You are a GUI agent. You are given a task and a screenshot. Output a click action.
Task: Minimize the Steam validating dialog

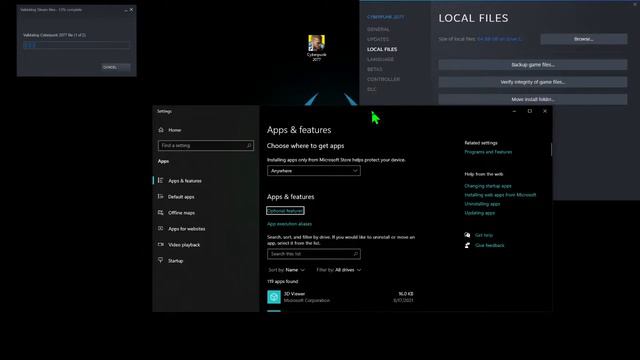point(126,10)
